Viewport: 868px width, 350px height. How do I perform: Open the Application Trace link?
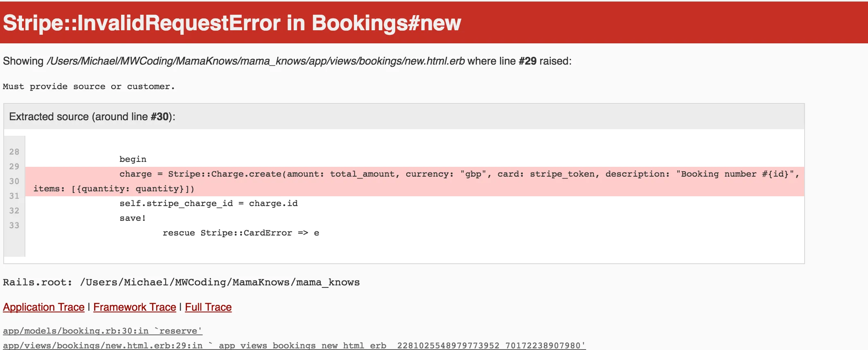click(44, 307)
